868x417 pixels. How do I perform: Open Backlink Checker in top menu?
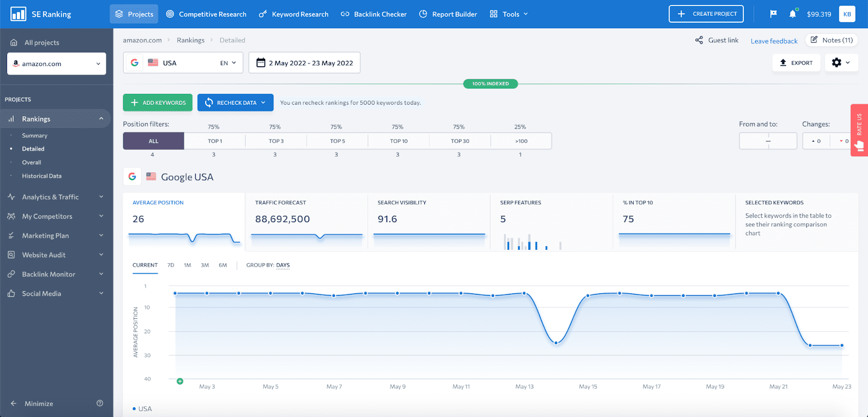(374, 14)
